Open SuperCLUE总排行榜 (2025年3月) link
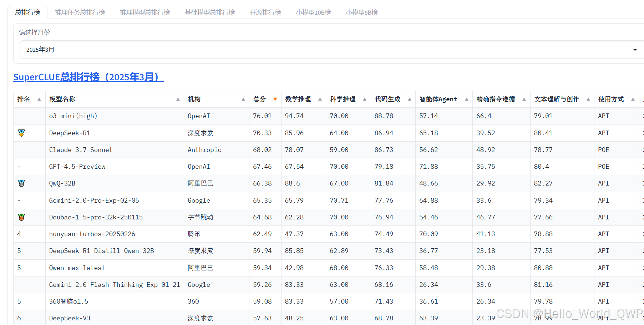The height and width of the screenshot is (325, 644). click(88, 77)
